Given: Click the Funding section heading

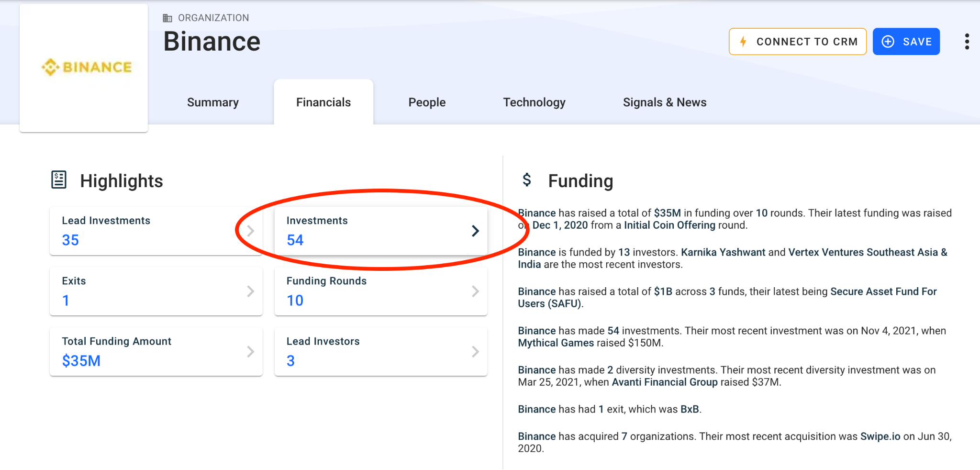Looking at the screenshot, I should (580, 181).
